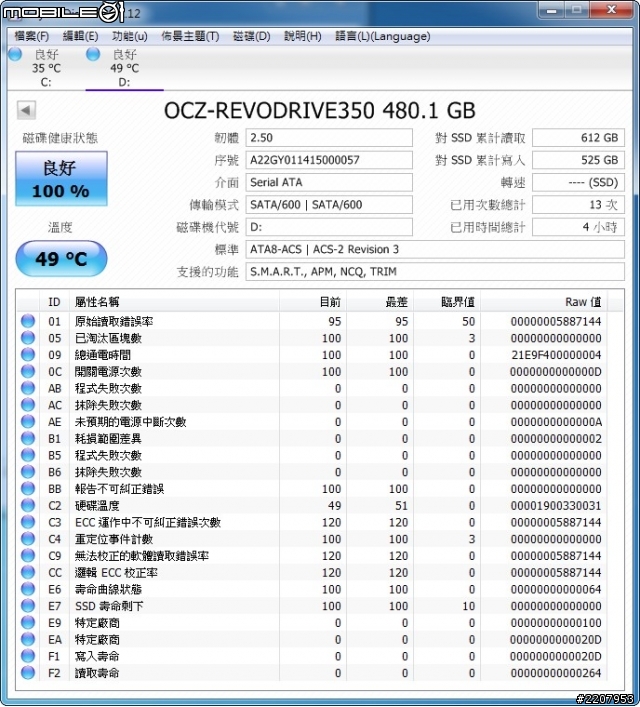Screen dimensions: 640x707
Task: Click the ATA8-ACS standard field
Action: (435, 249)
